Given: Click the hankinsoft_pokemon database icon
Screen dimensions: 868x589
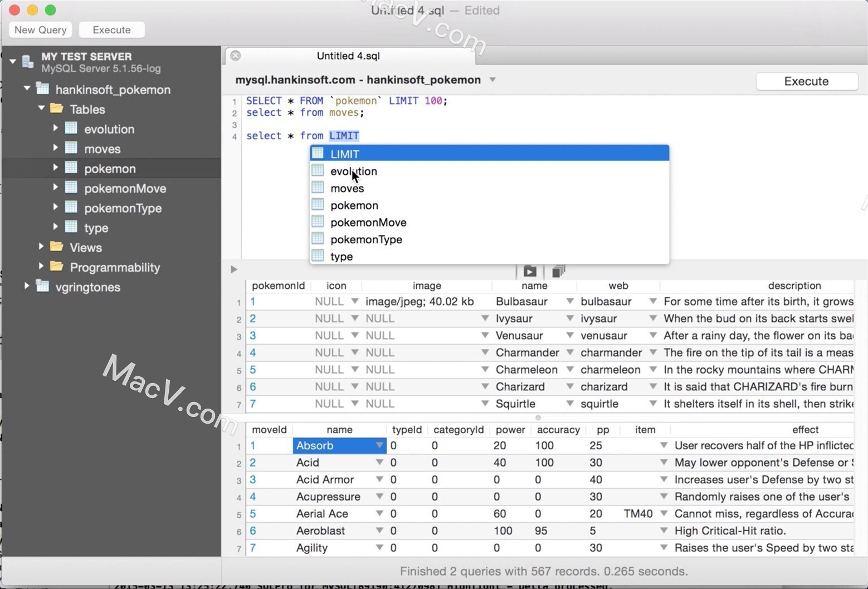Looking at the screenshot, I should (42, 89).
